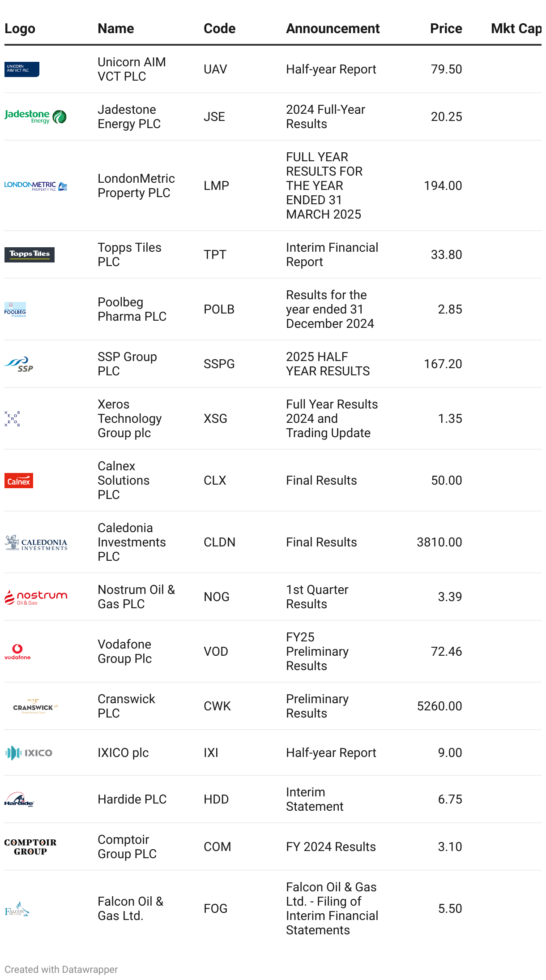The image size is (546, 980).
Task: Select the Cranswick PLC company name
Action: point(126,706)
